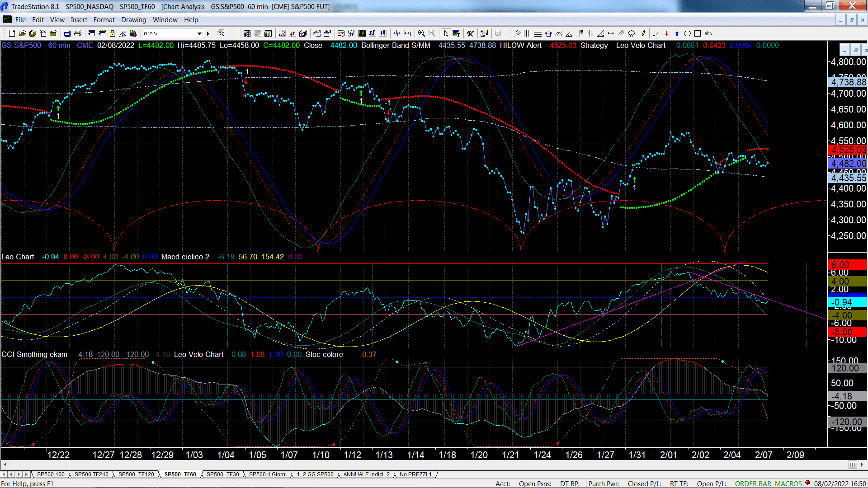Click the semicircle cycle arcs tool
The image size is (868, 488).
(x=632, y=33)
